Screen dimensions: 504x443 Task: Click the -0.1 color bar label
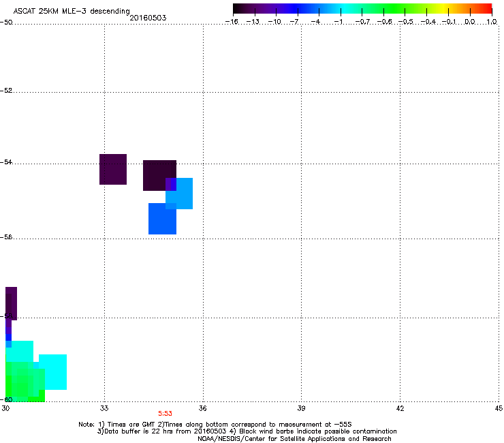click(x=449, y=22)
